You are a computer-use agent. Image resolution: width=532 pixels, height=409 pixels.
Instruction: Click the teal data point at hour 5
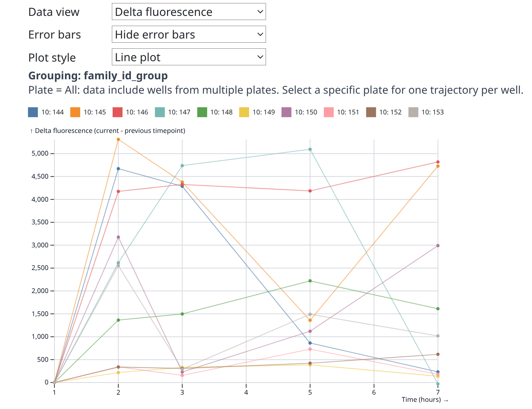[310, 150]
